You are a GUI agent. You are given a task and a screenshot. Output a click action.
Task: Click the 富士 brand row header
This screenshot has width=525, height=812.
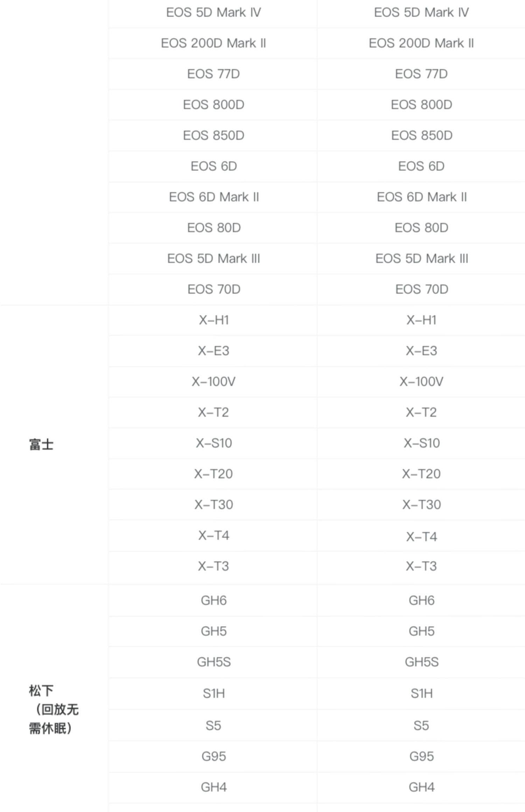(41, 445)
